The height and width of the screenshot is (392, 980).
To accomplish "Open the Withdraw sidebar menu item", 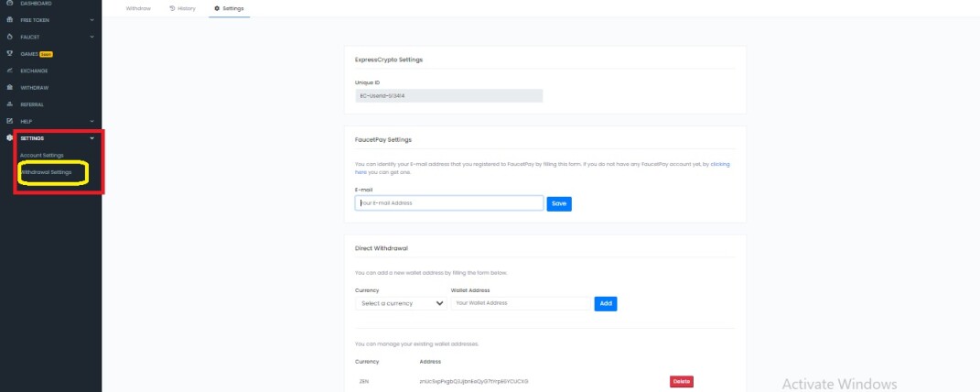I will click(x=35, y=88).
